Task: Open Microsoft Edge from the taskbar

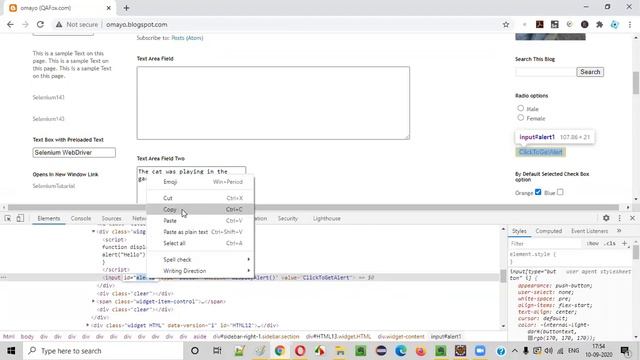Action: (401, 351)
